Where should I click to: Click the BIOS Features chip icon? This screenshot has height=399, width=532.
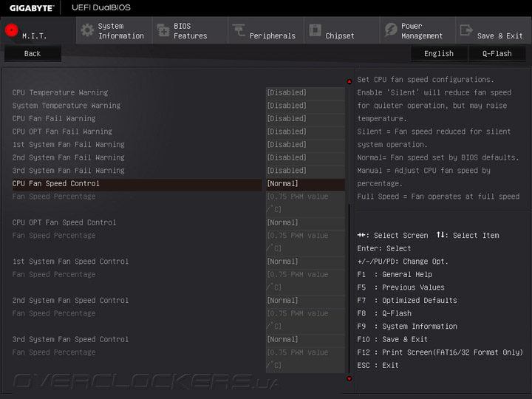(x=163, y=30)
